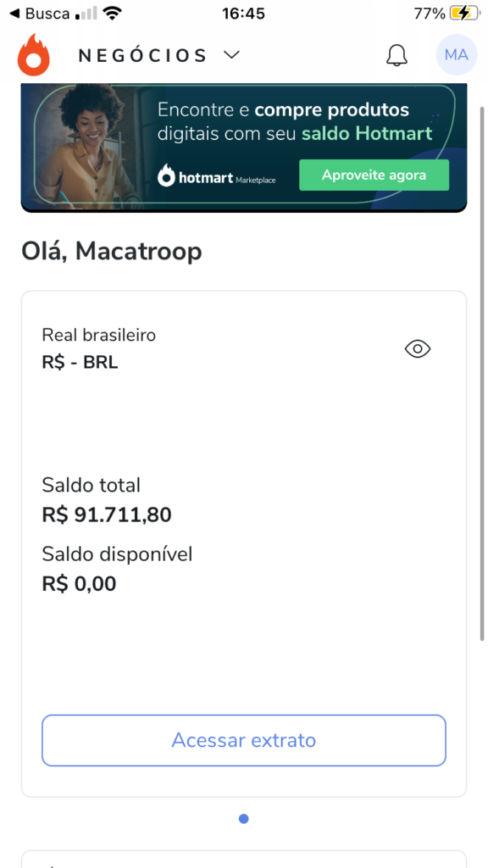
Task: Open the NEGÓCIOS menu label
Action: click(142, 55)
